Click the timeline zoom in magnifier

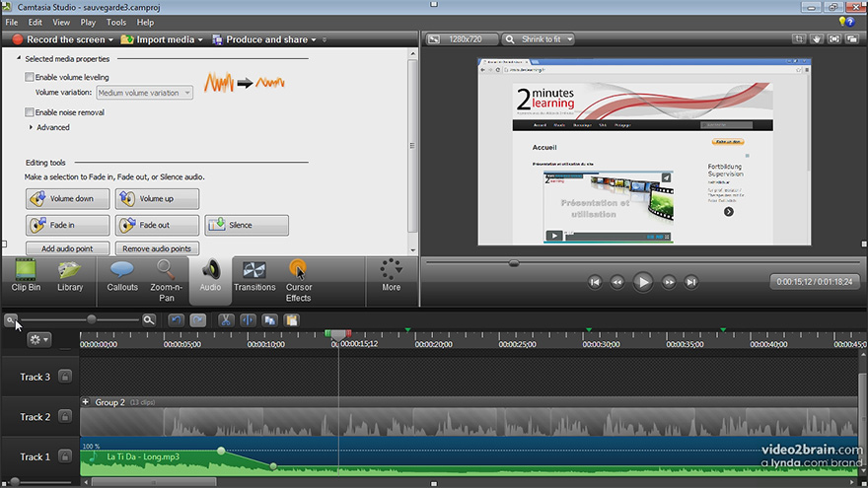click(148, 319)
